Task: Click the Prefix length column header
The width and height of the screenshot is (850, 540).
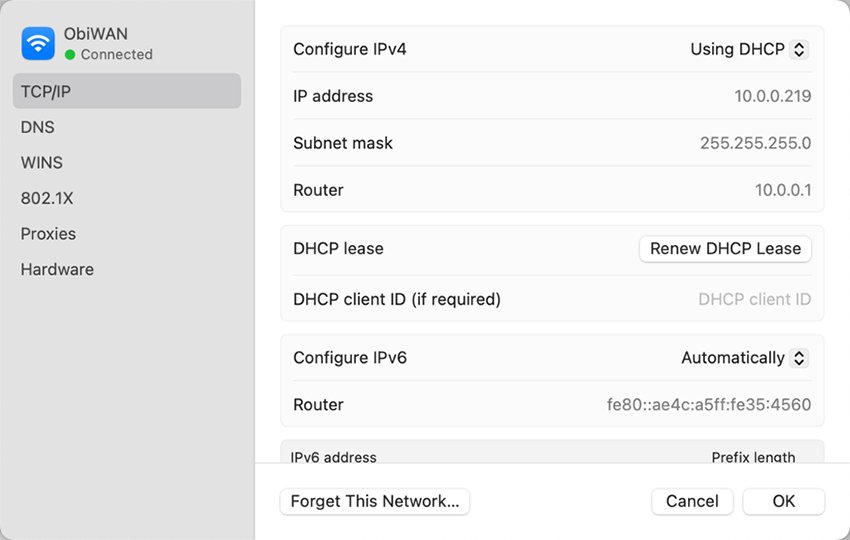Action: coord(753,457)
